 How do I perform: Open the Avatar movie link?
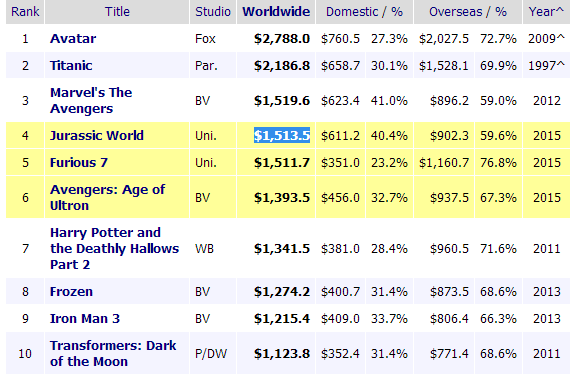[x=73, y=39]
